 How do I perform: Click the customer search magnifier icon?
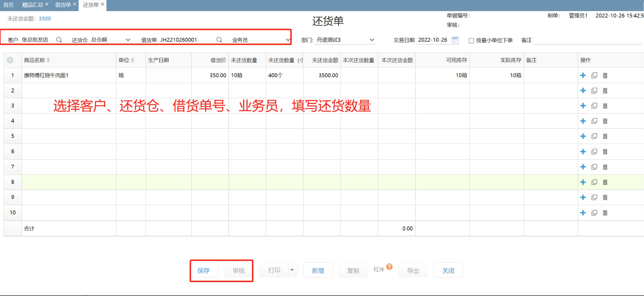59,40
